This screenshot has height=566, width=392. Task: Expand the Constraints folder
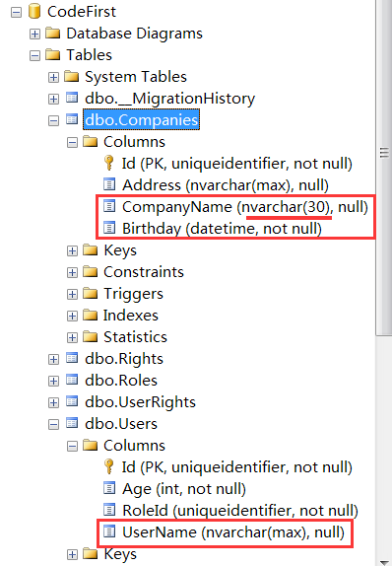[72, 272]
